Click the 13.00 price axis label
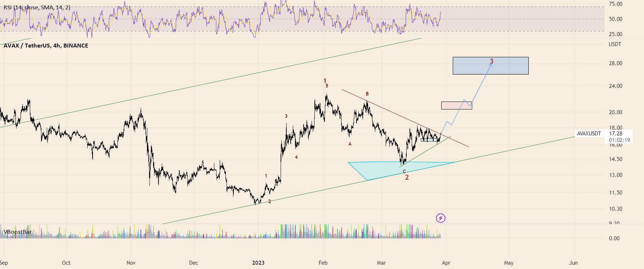 [616, 175]
